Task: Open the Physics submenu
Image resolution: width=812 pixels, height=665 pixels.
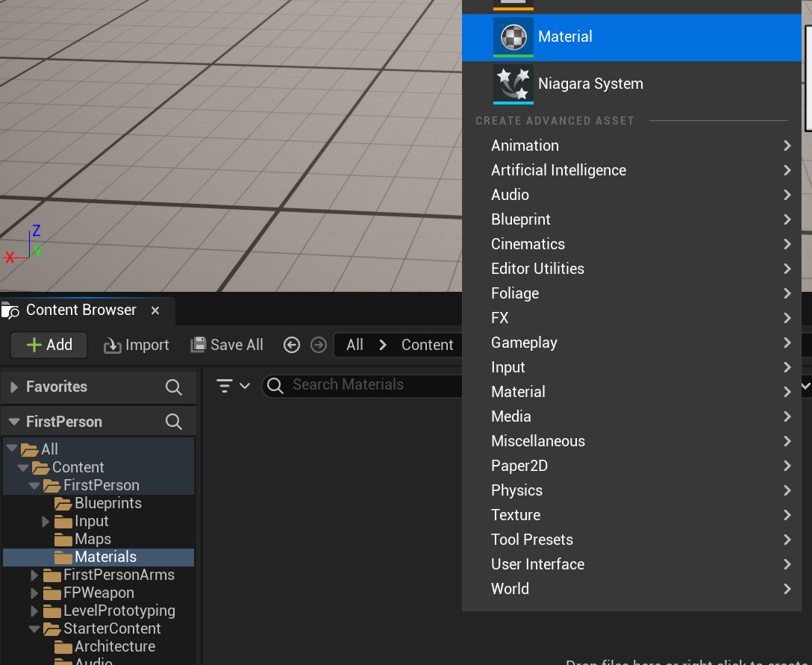Action: (x=631, y=490)
